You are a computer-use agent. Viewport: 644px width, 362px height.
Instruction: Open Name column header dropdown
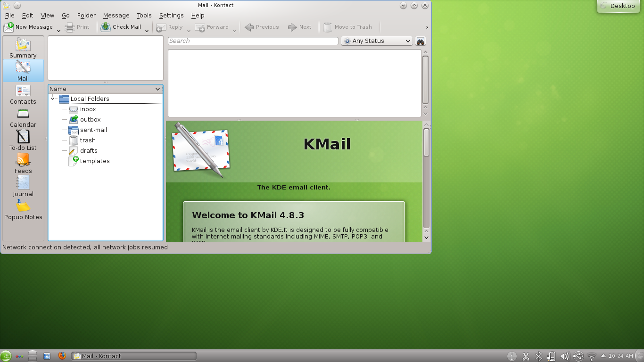(x=157, y=89)
